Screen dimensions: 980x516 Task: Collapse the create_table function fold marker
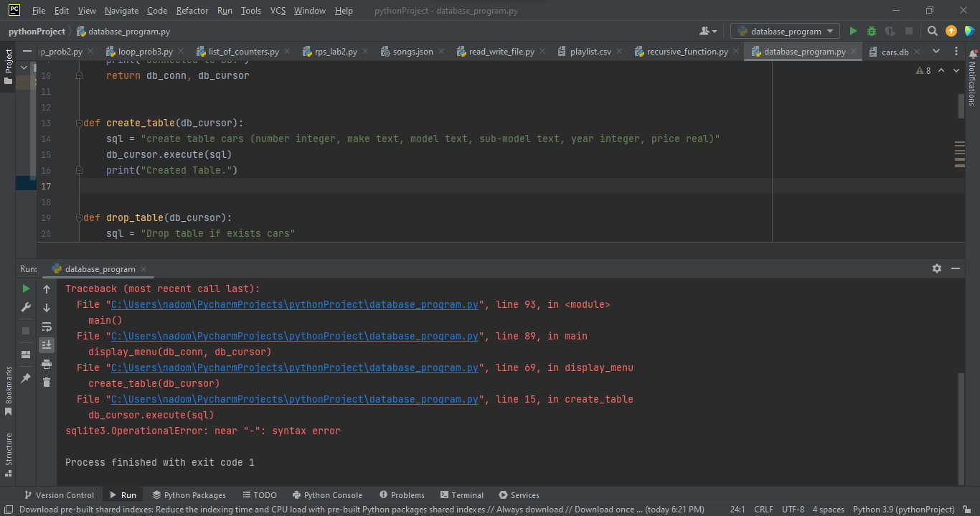coord(79,123)
